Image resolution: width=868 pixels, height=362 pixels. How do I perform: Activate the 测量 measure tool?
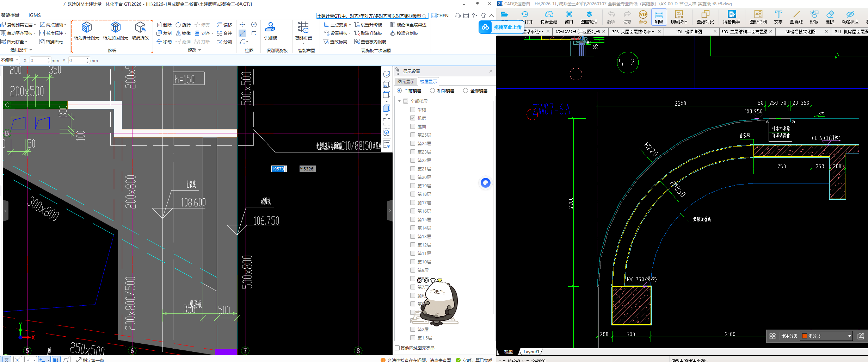tap(659, 15)
